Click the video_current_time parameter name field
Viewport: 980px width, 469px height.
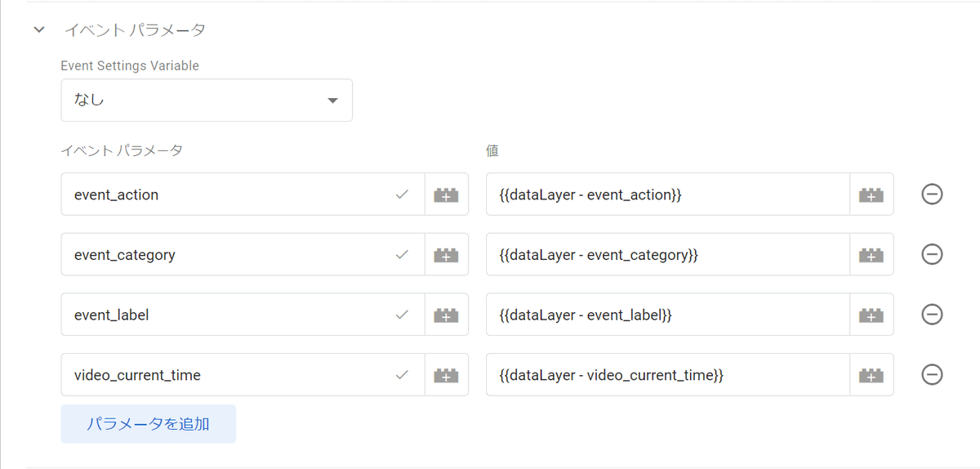243,375
